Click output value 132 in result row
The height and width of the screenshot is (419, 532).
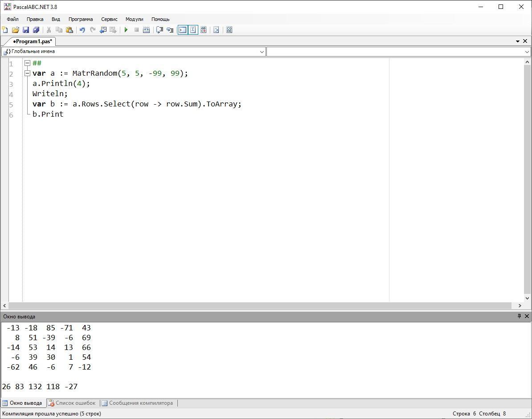35,387
